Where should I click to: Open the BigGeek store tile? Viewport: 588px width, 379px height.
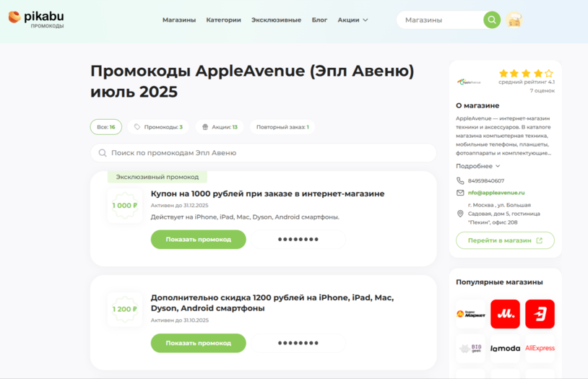[471, 348]
